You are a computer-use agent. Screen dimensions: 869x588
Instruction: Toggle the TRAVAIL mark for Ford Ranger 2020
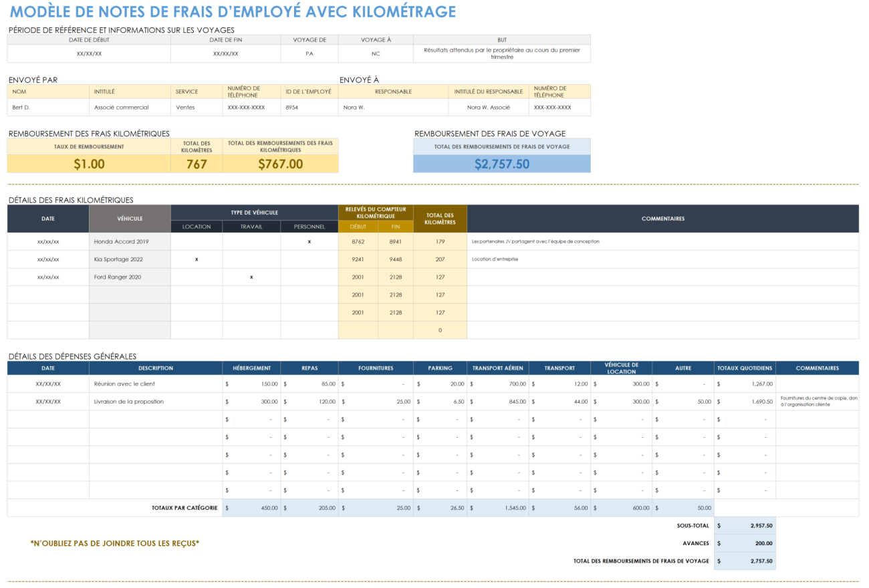[251, 277]
